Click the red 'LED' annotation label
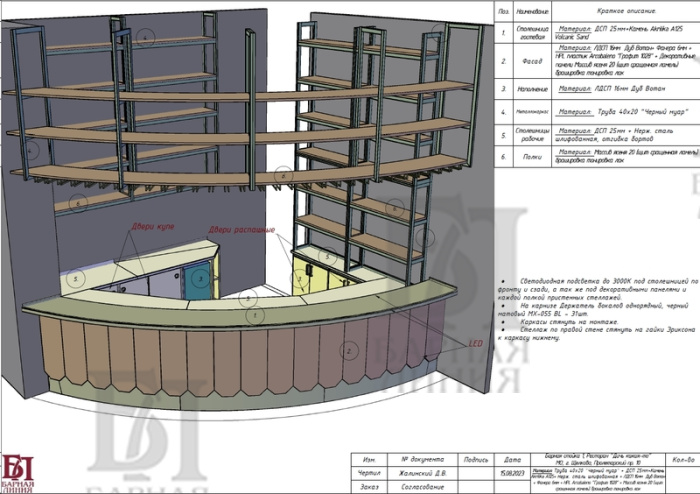700x494 pixels. 476,343
